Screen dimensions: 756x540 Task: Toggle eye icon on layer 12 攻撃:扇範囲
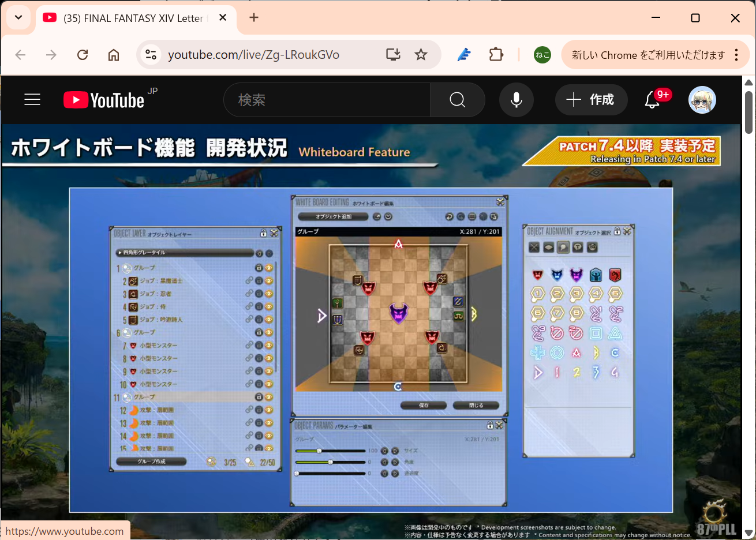269,410
